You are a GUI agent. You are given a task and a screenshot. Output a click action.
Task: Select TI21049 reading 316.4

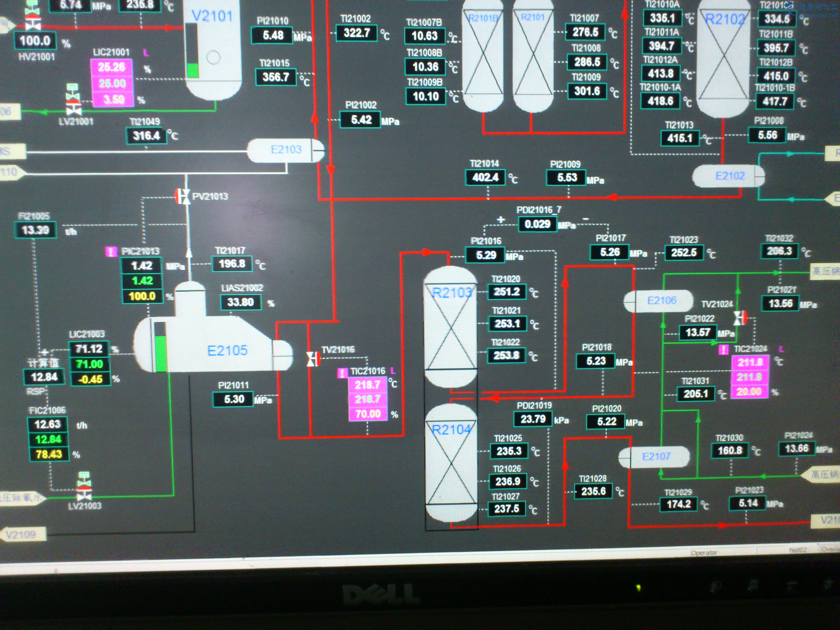[x=147, y=136]
